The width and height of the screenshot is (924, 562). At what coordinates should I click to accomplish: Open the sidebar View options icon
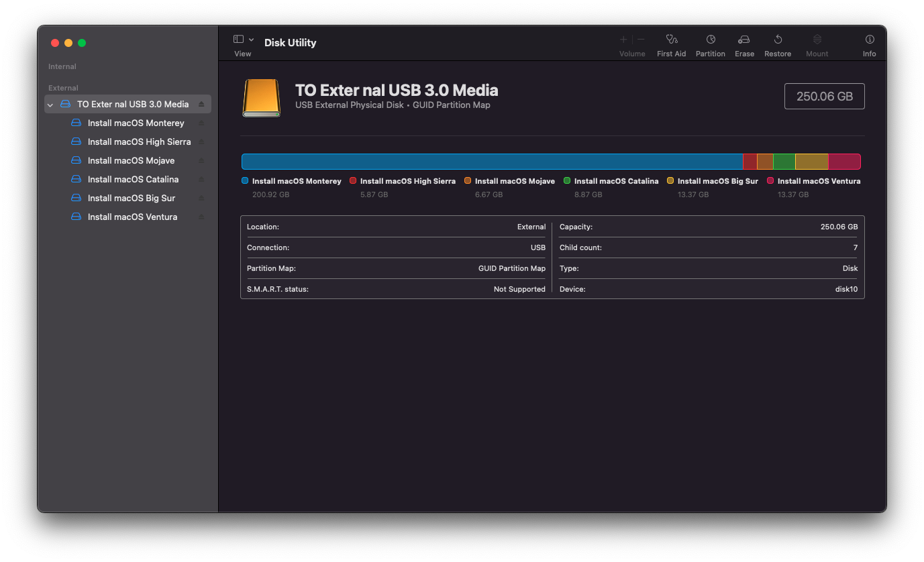click(238, 40)
